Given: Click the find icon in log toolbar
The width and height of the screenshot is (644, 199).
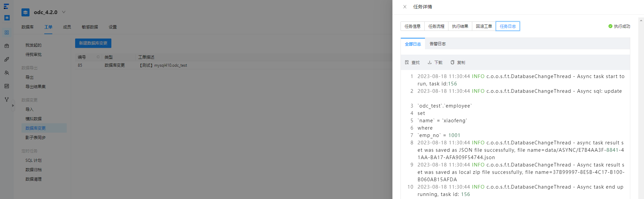Looking at the screenshot, I should [407, 62].
